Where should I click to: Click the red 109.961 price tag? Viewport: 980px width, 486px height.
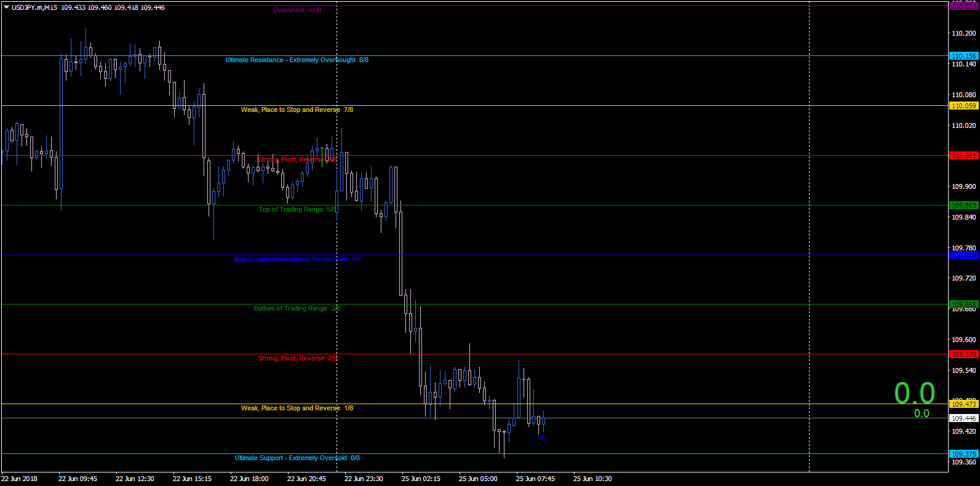(x=964, y=156)
